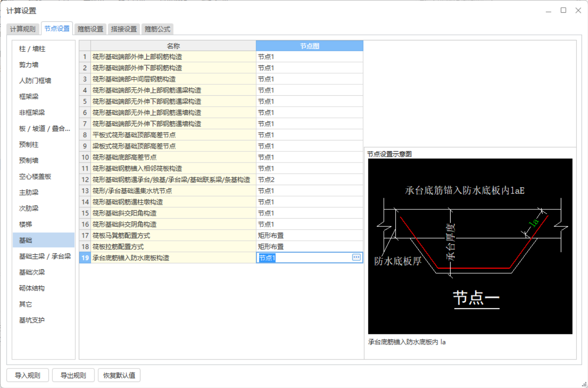The image size is (588, 388).
Task: Select 次肋梁 category
Action: tap(43, 208)
